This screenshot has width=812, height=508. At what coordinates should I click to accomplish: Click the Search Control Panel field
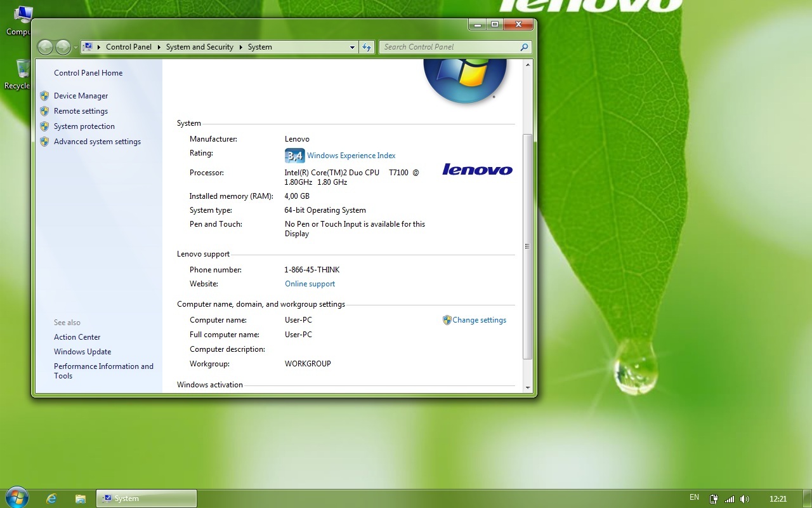454,47
